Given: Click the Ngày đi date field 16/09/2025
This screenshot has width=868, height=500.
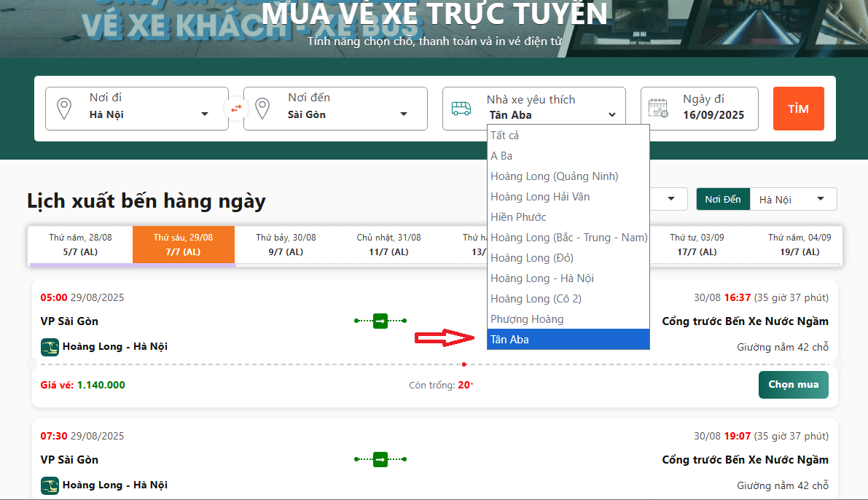Looking at the screenshot, I should [x=713, y=115].
